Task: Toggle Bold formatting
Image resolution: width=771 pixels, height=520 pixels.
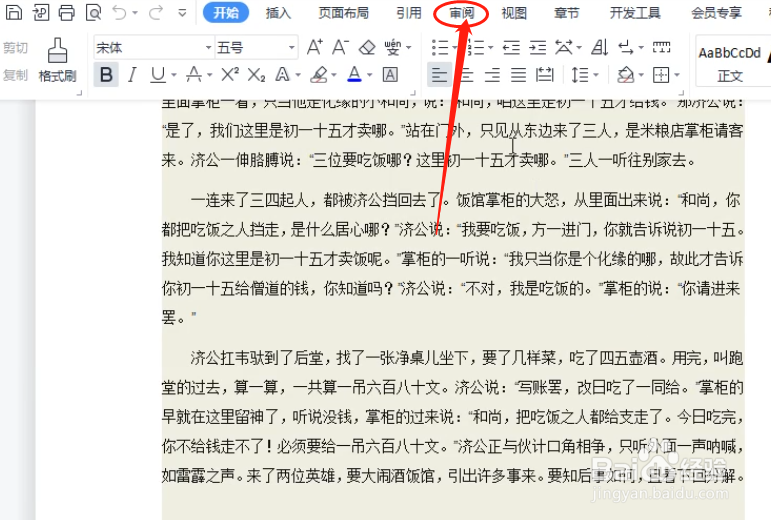Action: [x=106, y=75]
